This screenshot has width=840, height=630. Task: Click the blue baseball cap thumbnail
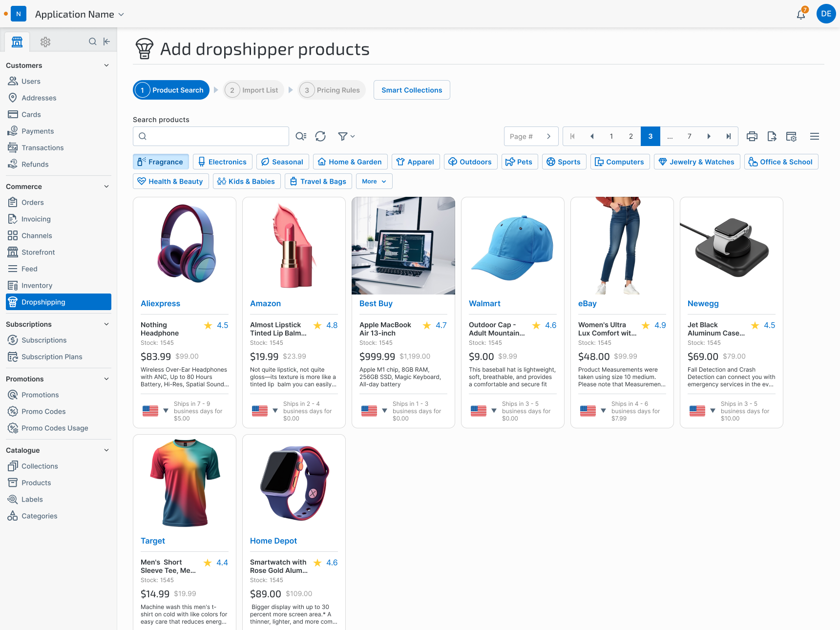513,246
